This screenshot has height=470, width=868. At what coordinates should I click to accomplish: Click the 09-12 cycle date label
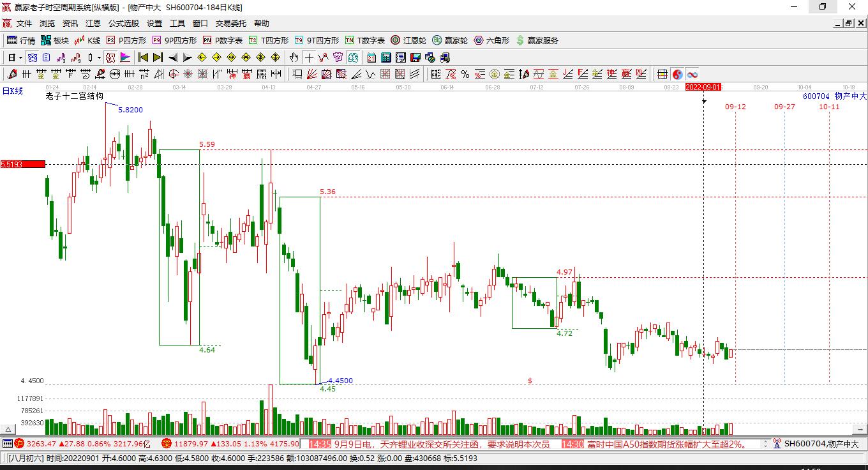click(x=735, y=107)
